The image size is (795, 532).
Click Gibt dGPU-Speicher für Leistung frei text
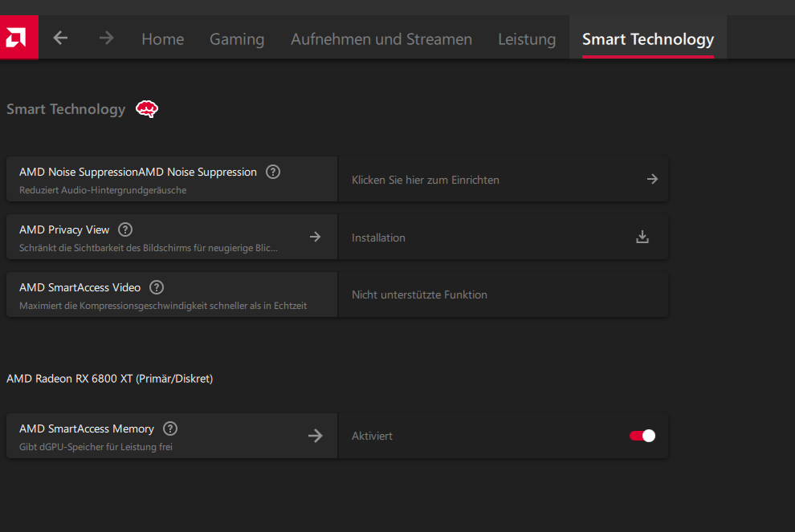click(x=96, y=447)
